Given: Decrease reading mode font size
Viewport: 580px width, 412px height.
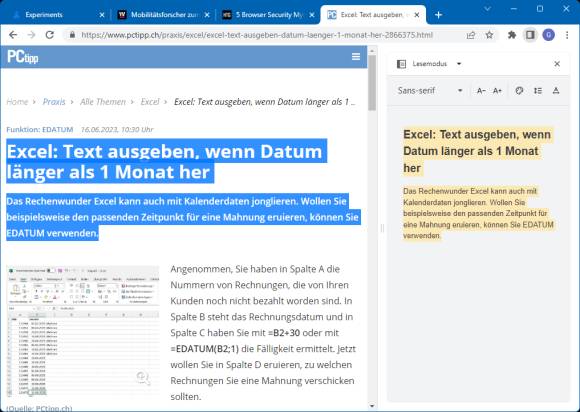Looking at the screenshot, I should coord(480,91).
